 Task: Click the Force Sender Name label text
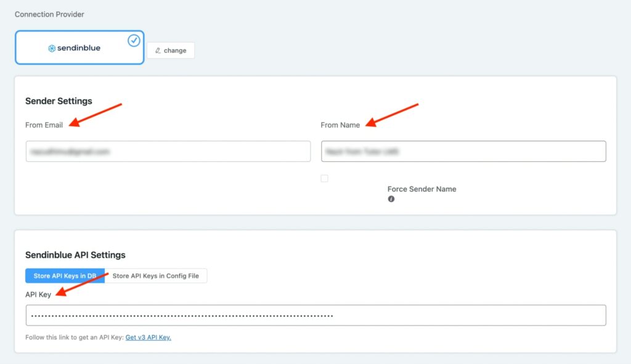421,189
